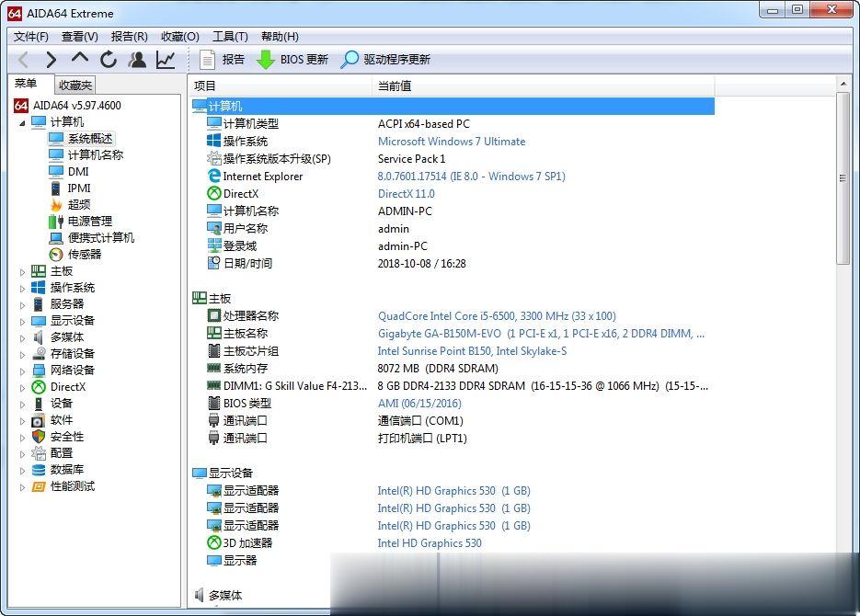Click the 当前值 column header
860x616 pixels.
tap(543, 86)
